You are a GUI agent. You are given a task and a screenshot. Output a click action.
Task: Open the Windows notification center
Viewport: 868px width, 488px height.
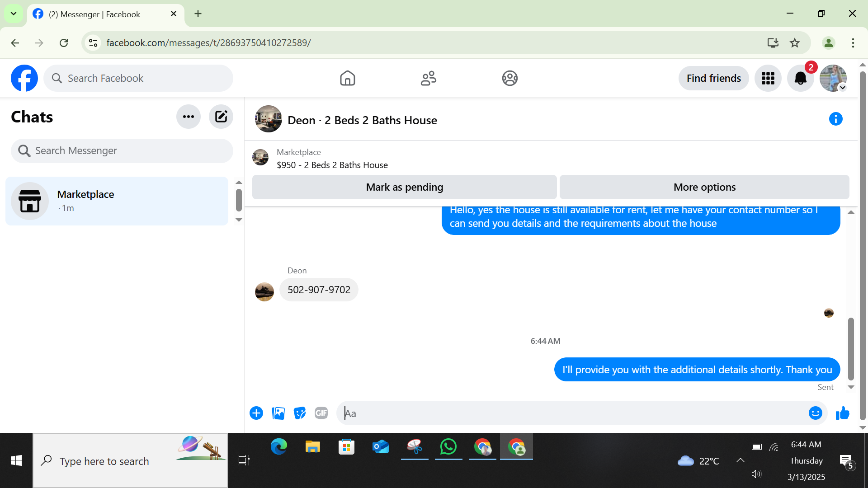[x=847, y=461]
